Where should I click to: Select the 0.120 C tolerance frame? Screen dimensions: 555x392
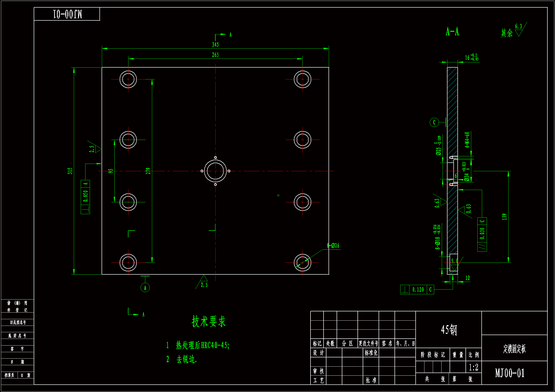point(417,290)
